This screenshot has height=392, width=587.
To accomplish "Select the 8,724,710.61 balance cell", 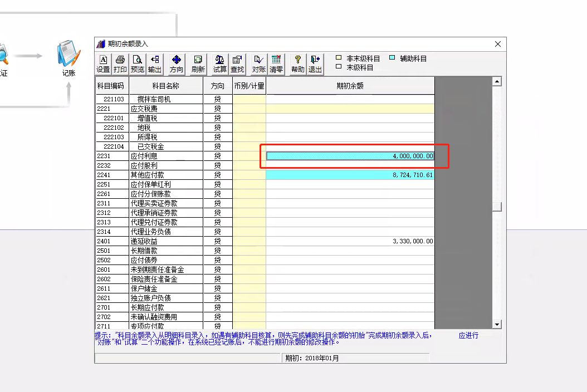I will point(350,175).
